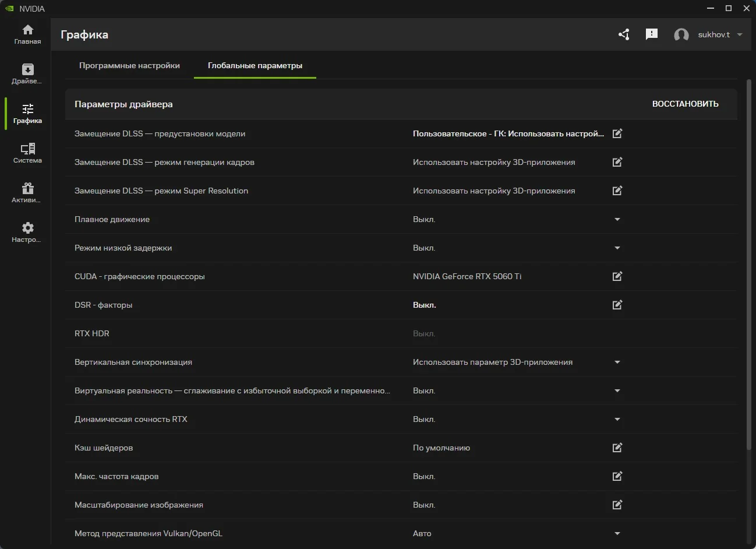The width and height of the screenshot is (756, 549).
Task: Edit Масштабирование изображения setting
Action: tap(617, 505)
